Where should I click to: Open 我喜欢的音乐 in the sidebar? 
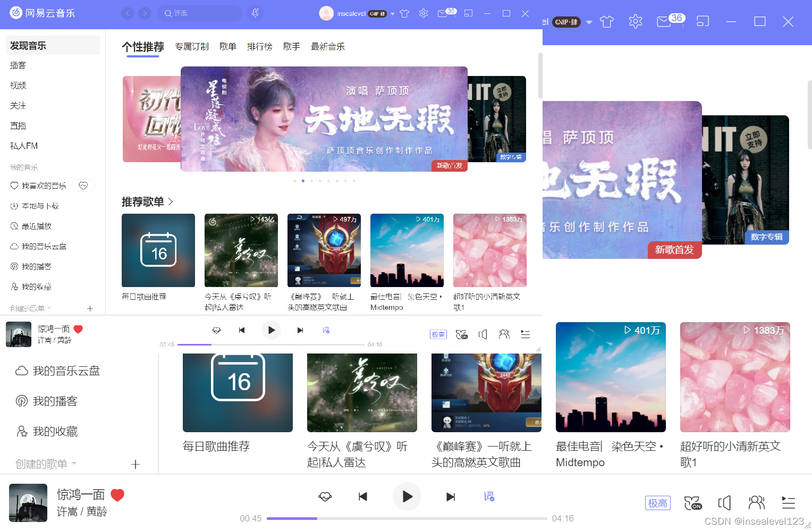coord(38,186)
